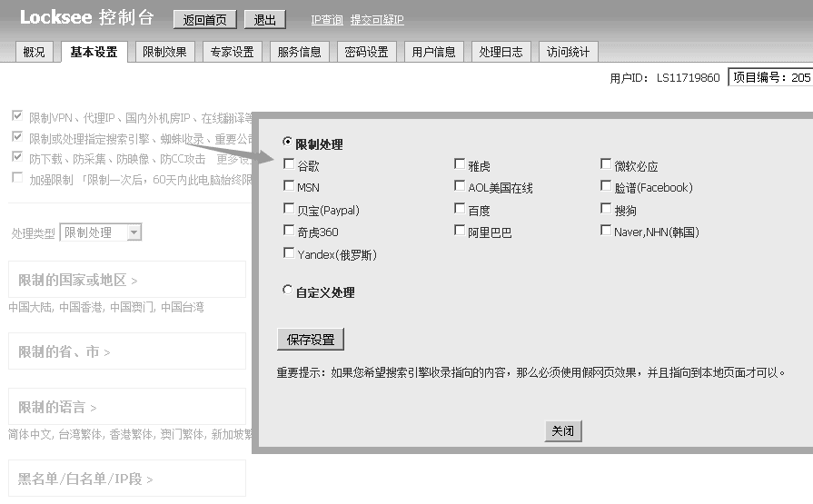Image resolution: width=813 pixels, height=504 pixels.
Task: Open the 提交可疑IP link
Action: pyautogui.click(x=377, y=20)
